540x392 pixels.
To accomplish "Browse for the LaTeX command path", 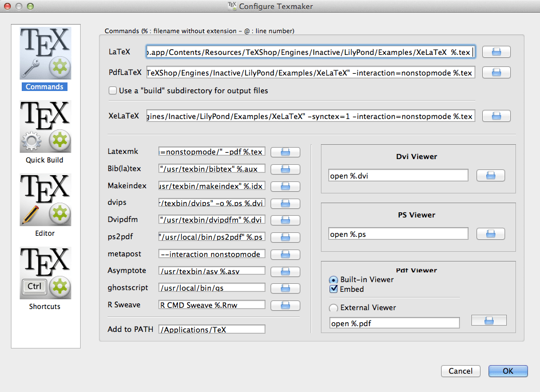I will [x=497, y=52].
